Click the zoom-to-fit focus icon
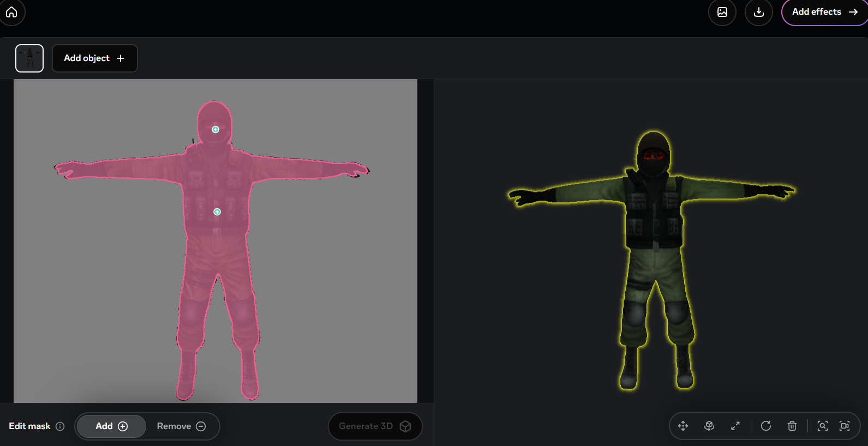 pyautogui.click(x=823, y=426)
